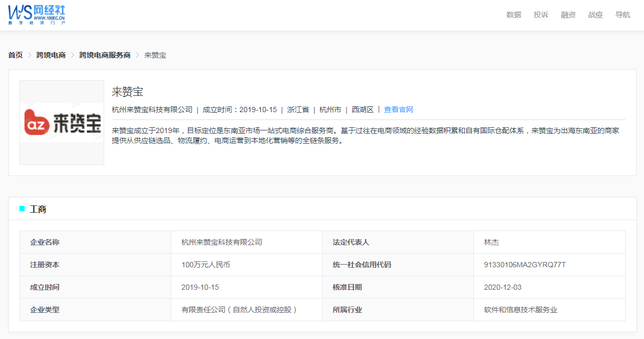The height and width of the screenshot is (339, 644).
Task: Open the 跨境电商服务商 breadcrumb link
Action: point(105,55)
